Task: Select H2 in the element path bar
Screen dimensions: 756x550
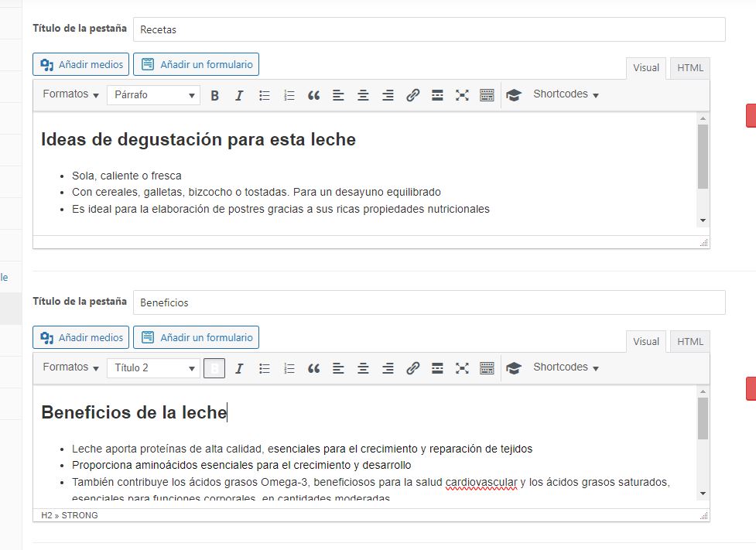Action: [x=46, y=515]
